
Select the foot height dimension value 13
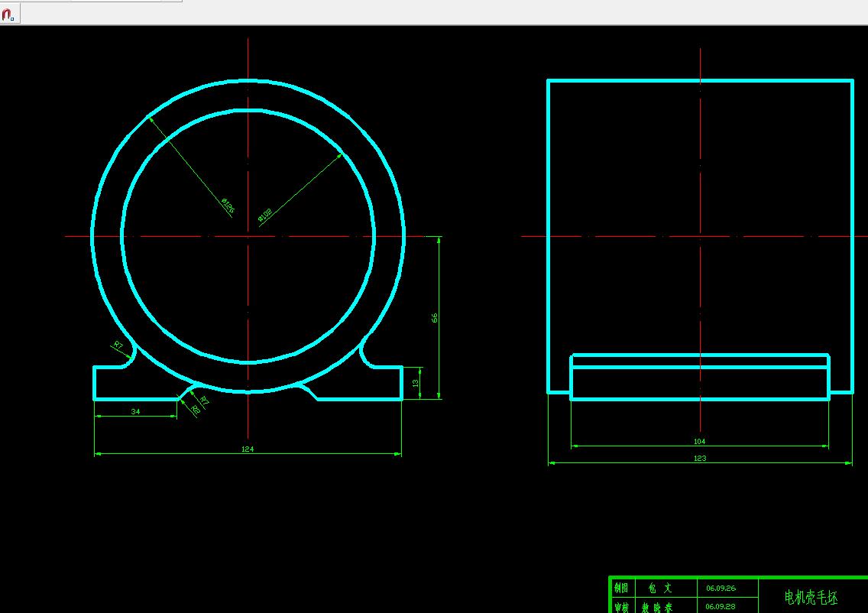(416, 383)
